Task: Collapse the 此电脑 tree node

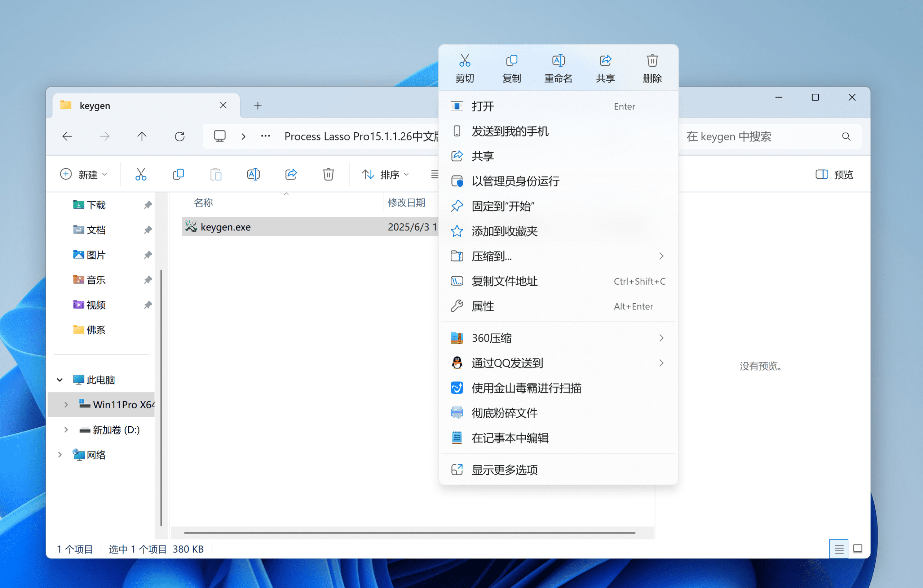Action: tap(60, 380)
